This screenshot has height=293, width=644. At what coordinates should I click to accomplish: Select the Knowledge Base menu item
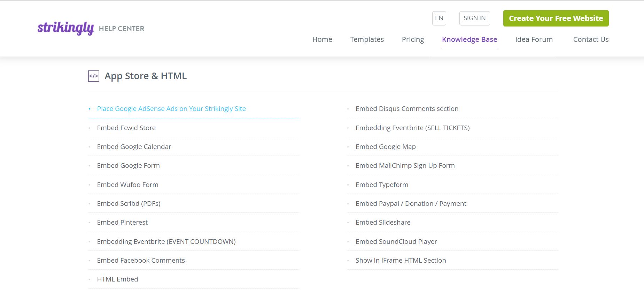coord(470,39)
